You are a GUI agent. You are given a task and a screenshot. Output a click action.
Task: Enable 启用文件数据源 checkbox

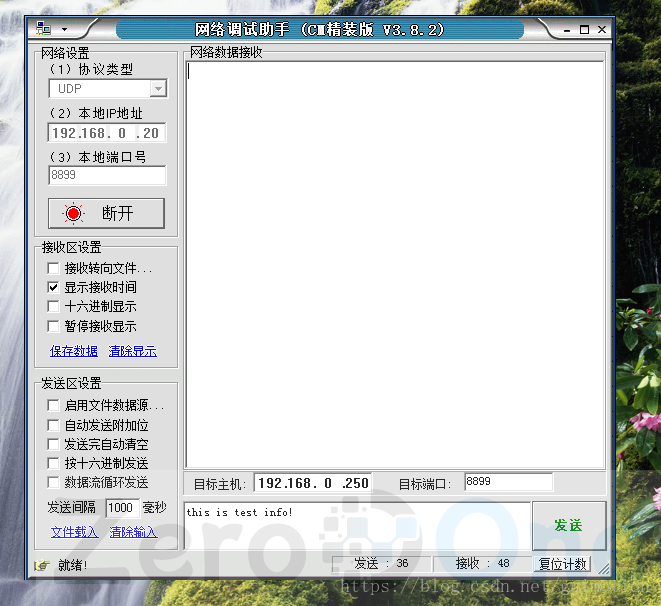point(53,405)
